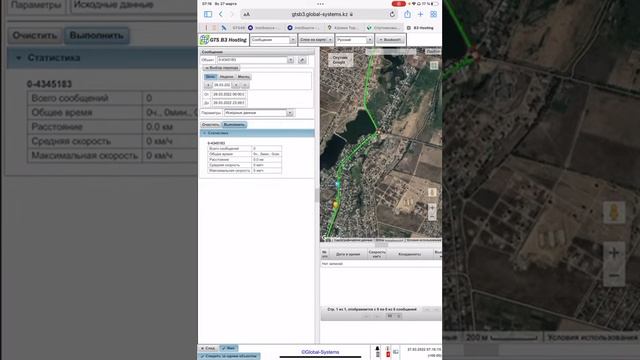
Task: Collapse Статистика in magnified left view
Action: click(102, 58)
